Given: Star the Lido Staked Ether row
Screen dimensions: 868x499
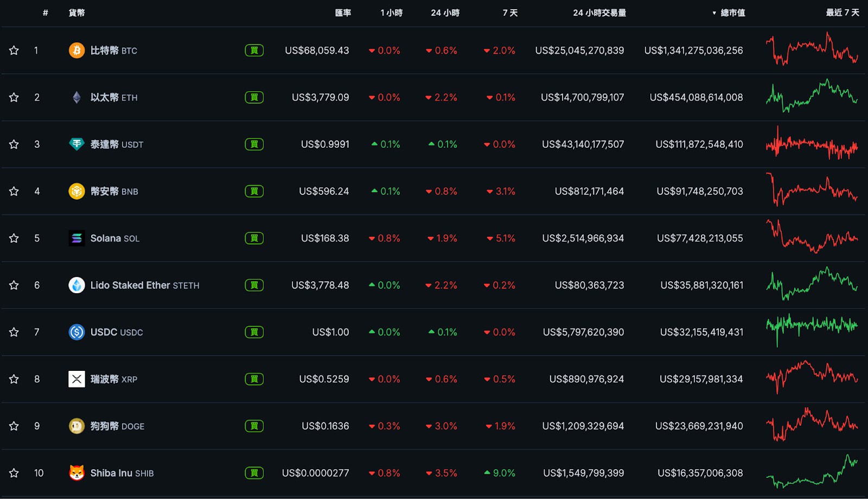Looking at the screenshot, I should tap(14, 285).
